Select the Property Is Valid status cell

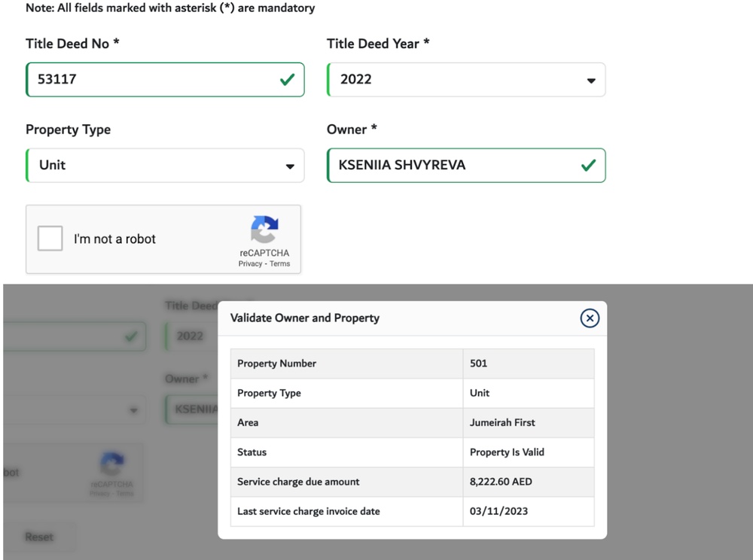(507, 452)
